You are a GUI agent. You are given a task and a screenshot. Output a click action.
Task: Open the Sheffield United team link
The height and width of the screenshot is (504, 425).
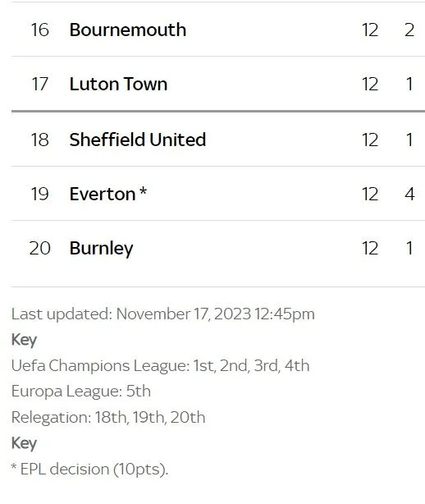click(x=138, y=140)
